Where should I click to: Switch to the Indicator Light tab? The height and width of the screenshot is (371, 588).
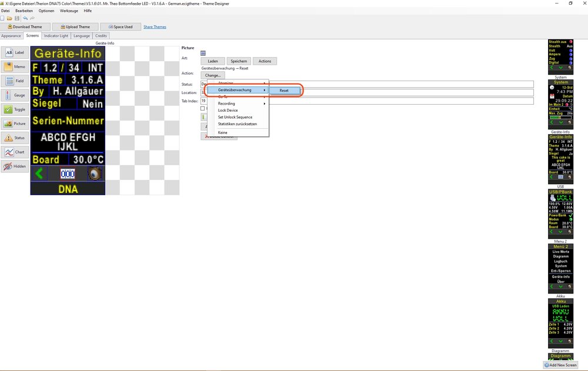(56, 36)
